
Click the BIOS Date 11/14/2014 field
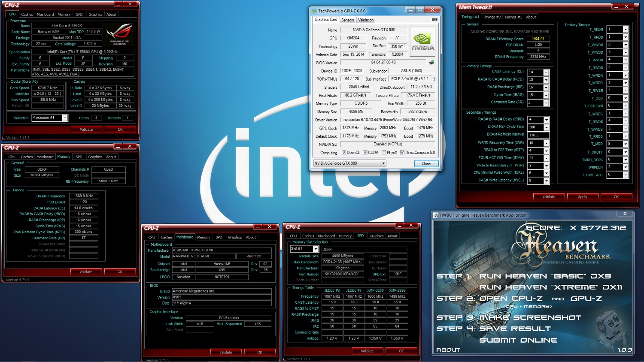(x=222, y=303)
